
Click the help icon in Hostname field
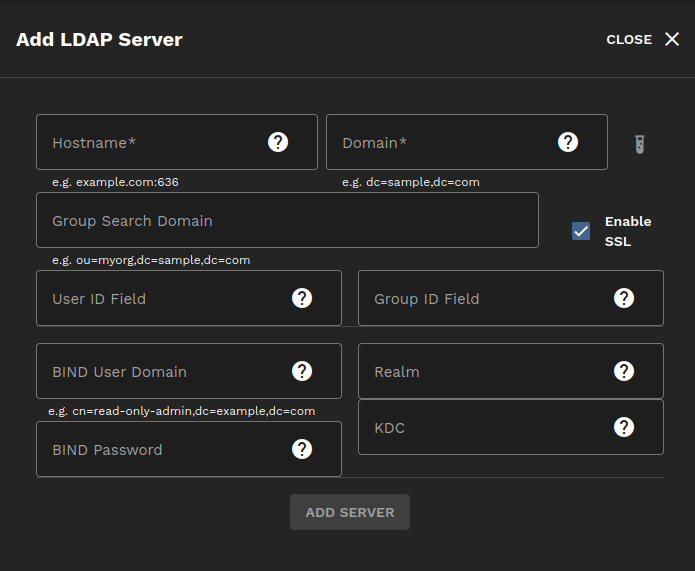click(278, 142)
